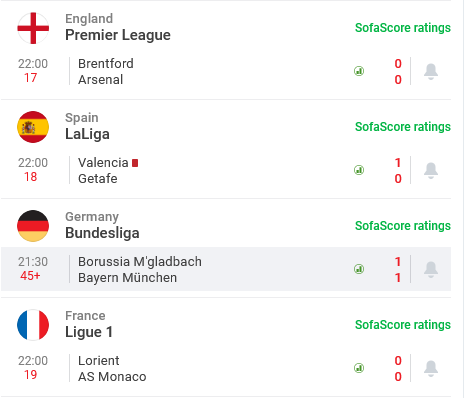View SofaScore ratings for Bundesliga
Screen dimensions: 465x398
coord(403,226)
